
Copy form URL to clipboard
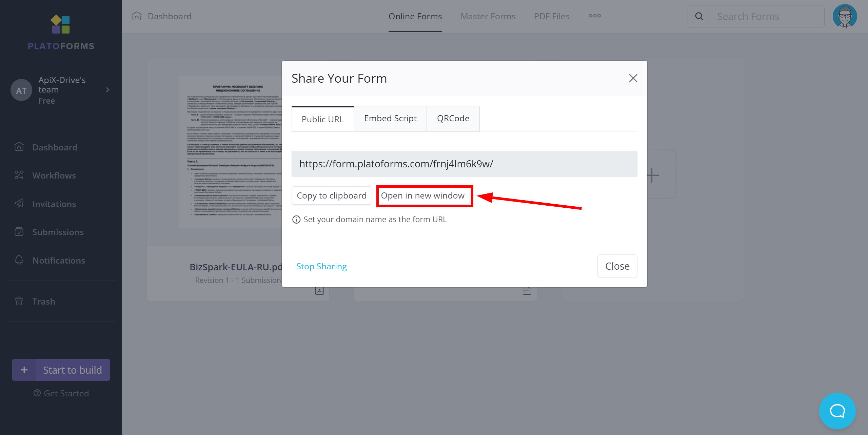click(331, 195)
